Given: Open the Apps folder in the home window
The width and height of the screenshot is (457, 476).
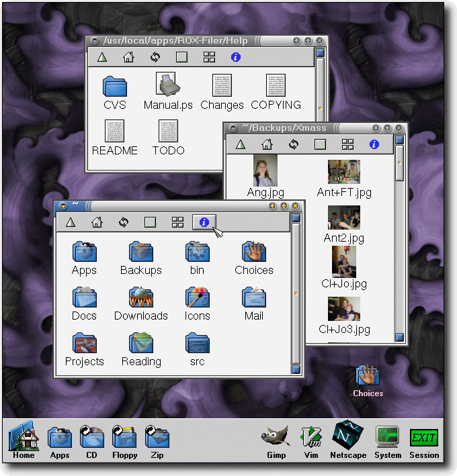Looking at the screenshot, I should (x=84, y=258).
